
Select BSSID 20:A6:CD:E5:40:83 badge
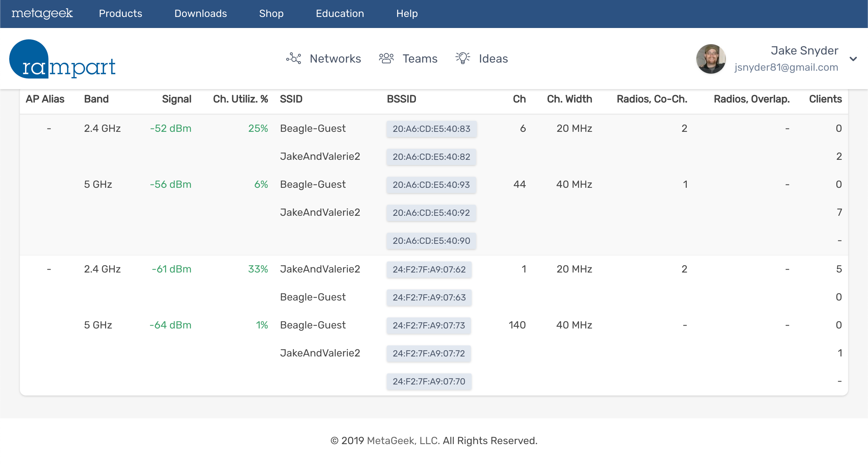431,129
